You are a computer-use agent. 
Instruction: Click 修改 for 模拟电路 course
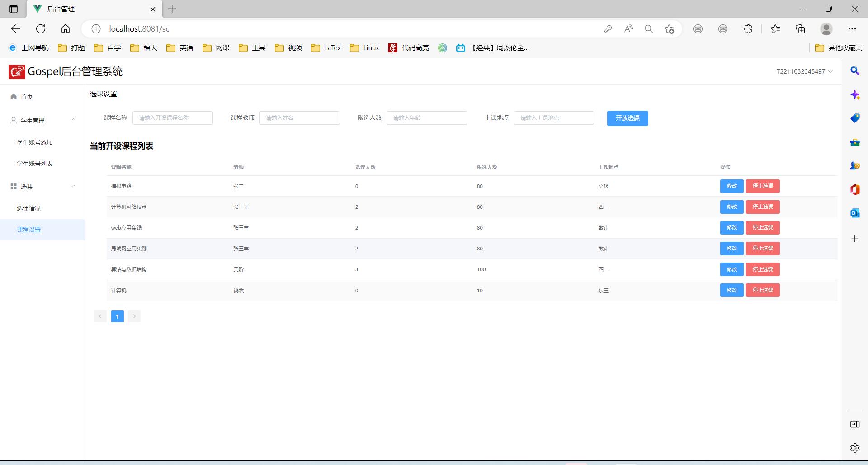pos(731,186)
